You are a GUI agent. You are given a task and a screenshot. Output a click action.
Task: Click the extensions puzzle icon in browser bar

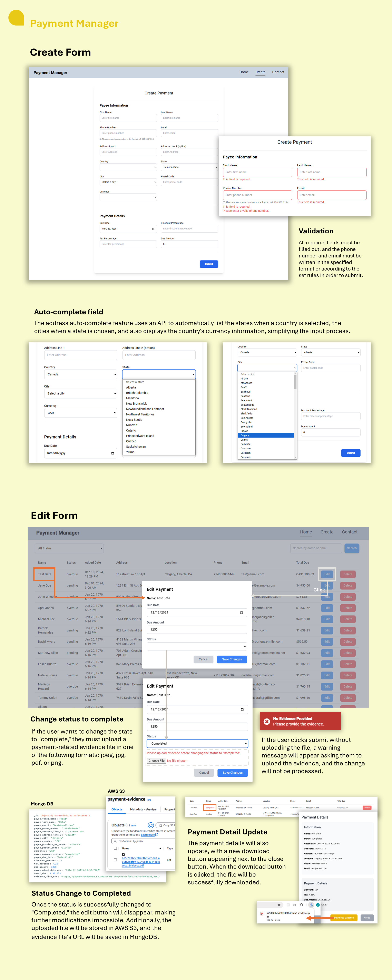click(301, 905)
